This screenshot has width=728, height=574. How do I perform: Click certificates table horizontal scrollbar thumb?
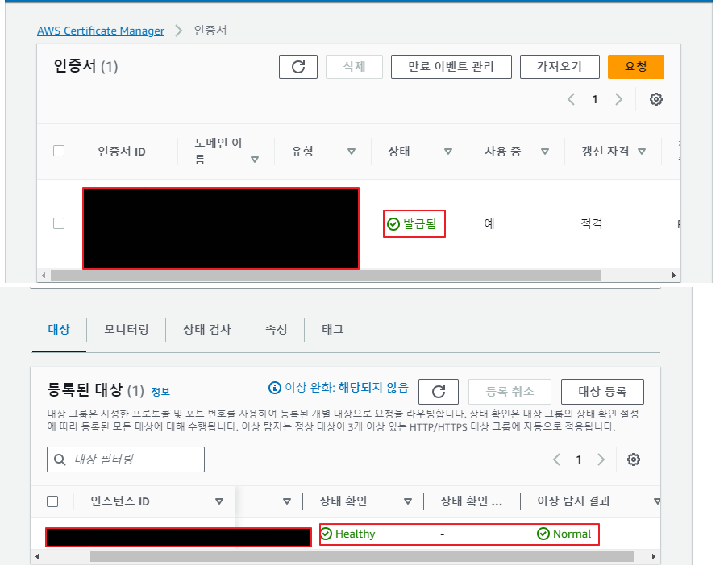click(326, 276)
